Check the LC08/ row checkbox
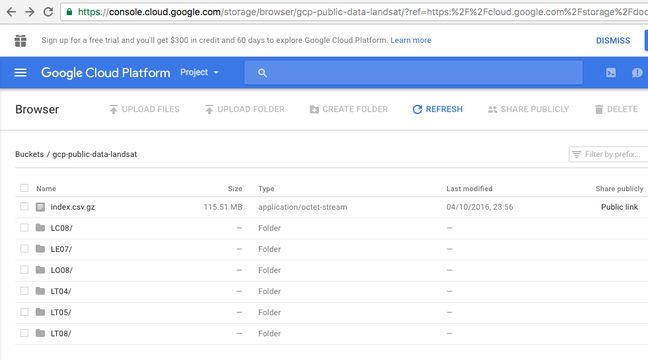This screenshot has width=648, height=360. tap(24, 227)
